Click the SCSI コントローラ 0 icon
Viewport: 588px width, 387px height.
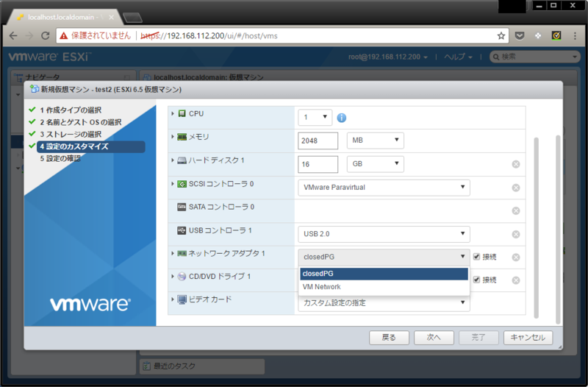(182, 184)
